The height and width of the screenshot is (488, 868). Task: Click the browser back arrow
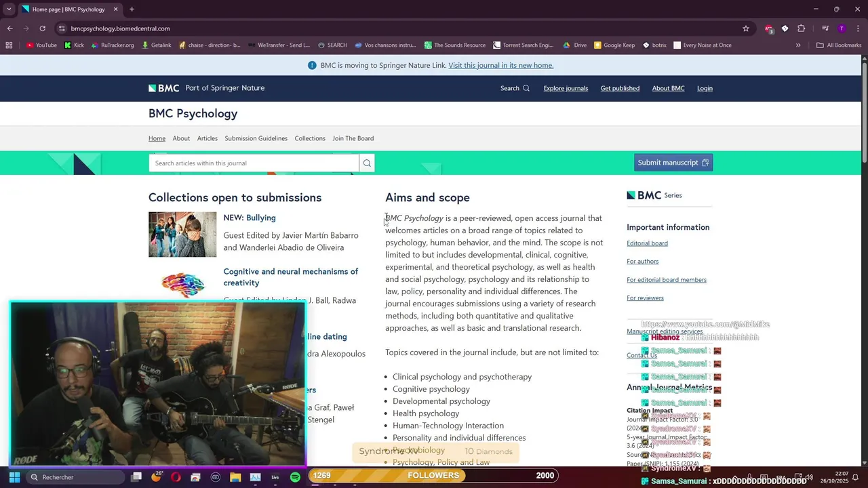[9, 28]
